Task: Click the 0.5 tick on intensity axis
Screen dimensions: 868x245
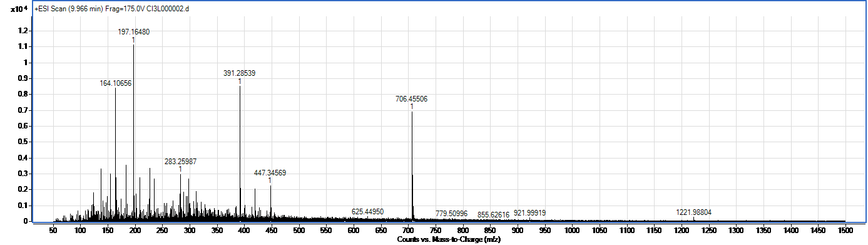Action: click(x=23, y=142)
